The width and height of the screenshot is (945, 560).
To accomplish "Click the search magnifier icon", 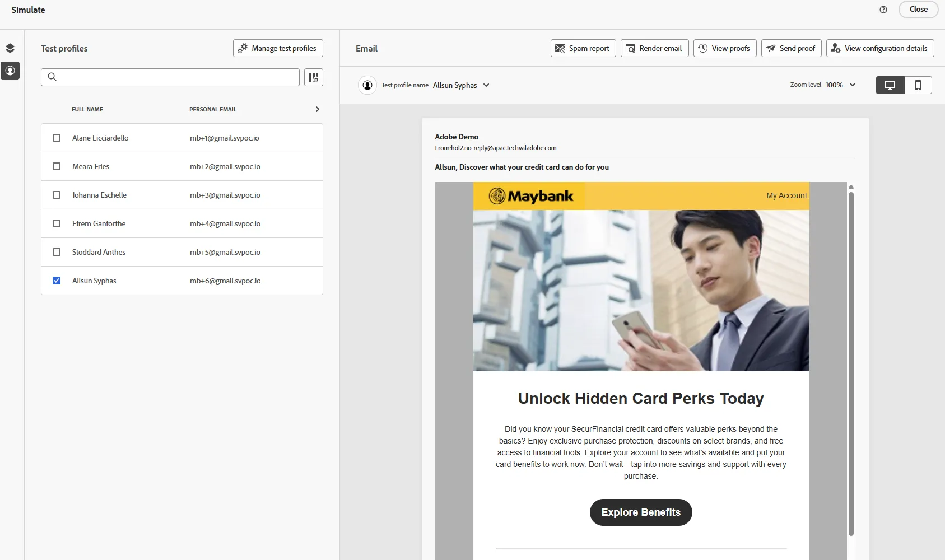I will (52, 77).
